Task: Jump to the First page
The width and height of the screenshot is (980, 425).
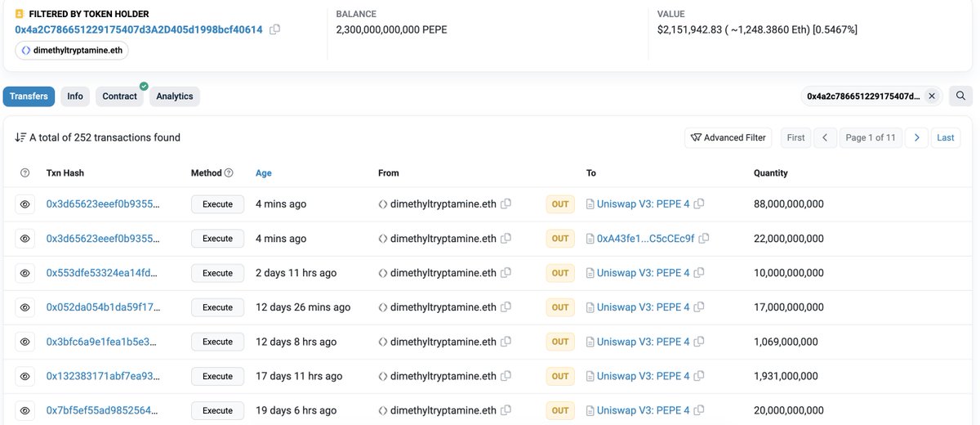Action: (x=795, y=137)
